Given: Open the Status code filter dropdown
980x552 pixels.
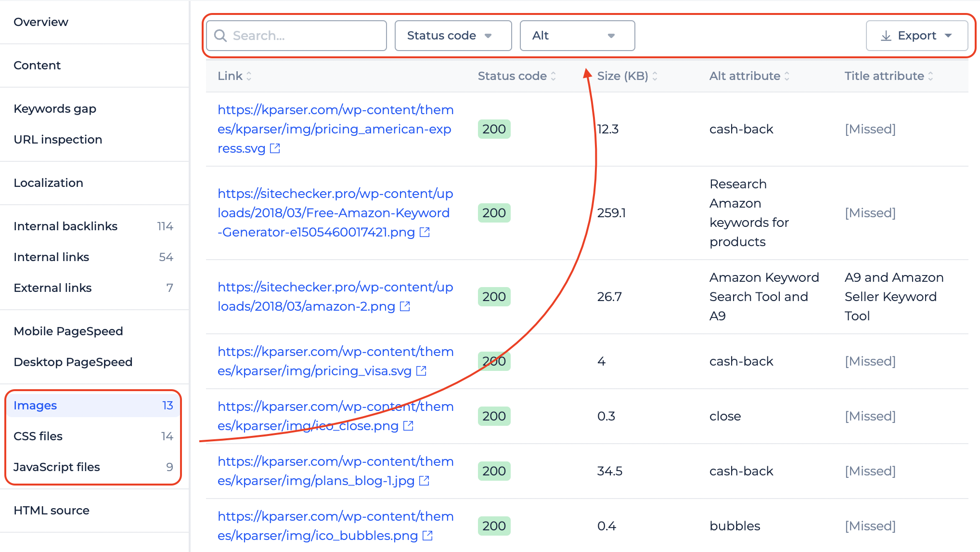Looking at the screenshot, I should (x=453, y=36).
